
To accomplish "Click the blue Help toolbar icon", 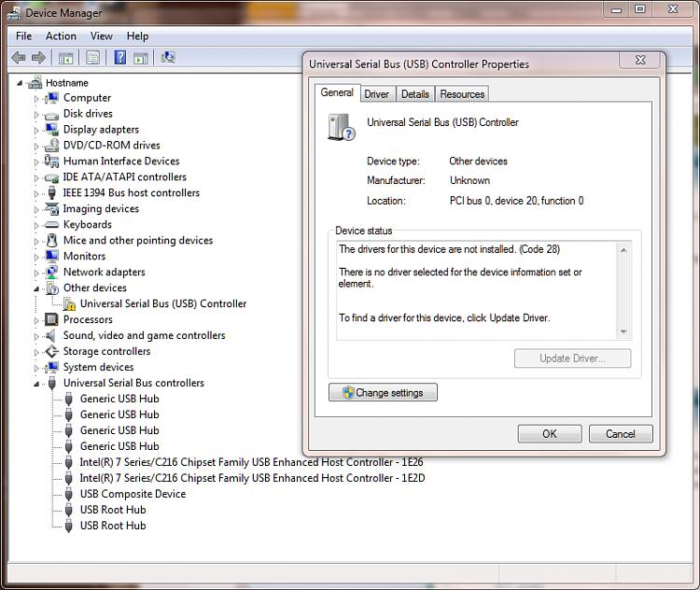I will point(120,57).
